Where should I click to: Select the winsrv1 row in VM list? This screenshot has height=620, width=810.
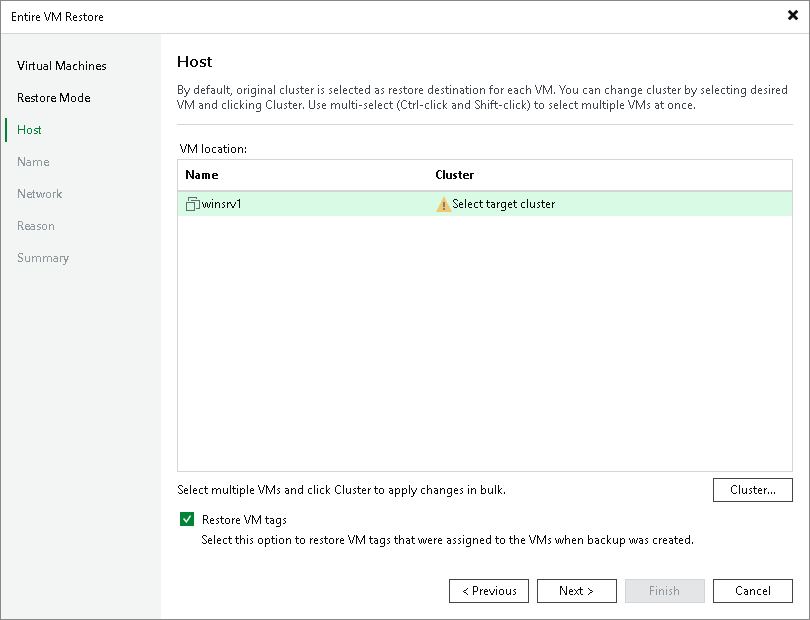(x=320, y=204)
